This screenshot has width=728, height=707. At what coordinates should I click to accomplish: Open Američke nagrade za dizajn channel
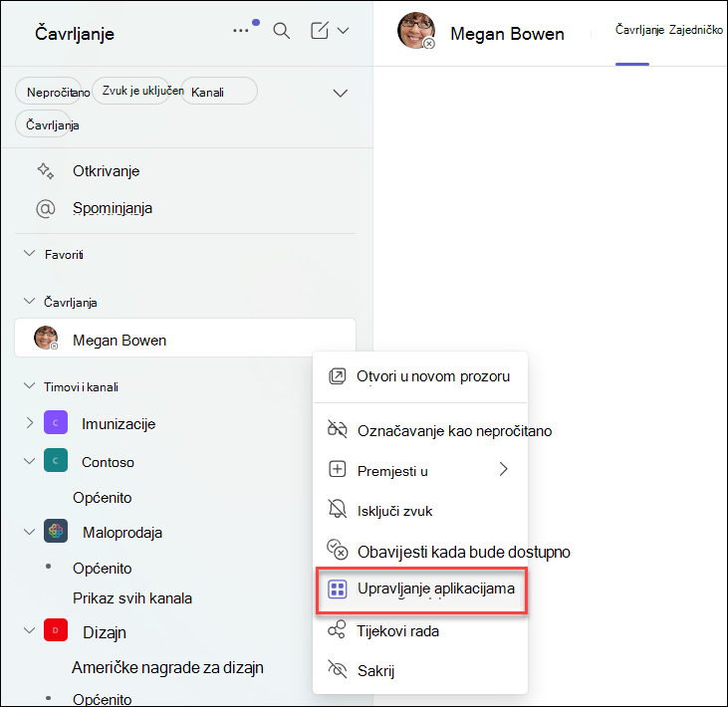(x=167, y=667)
